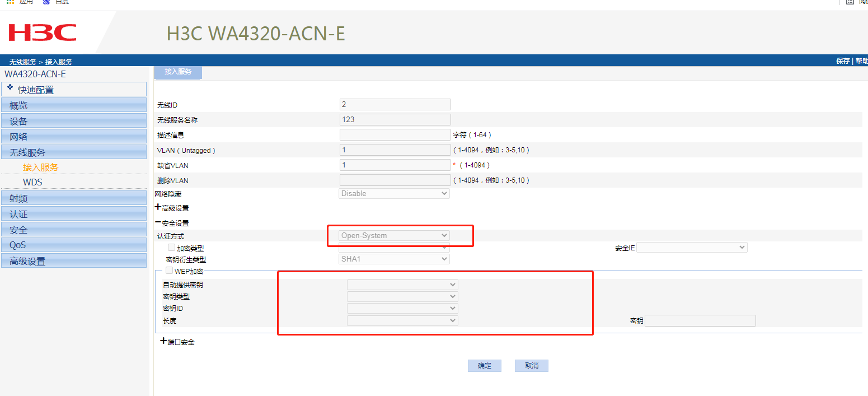Viewport: 868px width, 396px height.
Task: Click the VLAN (Untagged) input field
Action: coord(395,150)
